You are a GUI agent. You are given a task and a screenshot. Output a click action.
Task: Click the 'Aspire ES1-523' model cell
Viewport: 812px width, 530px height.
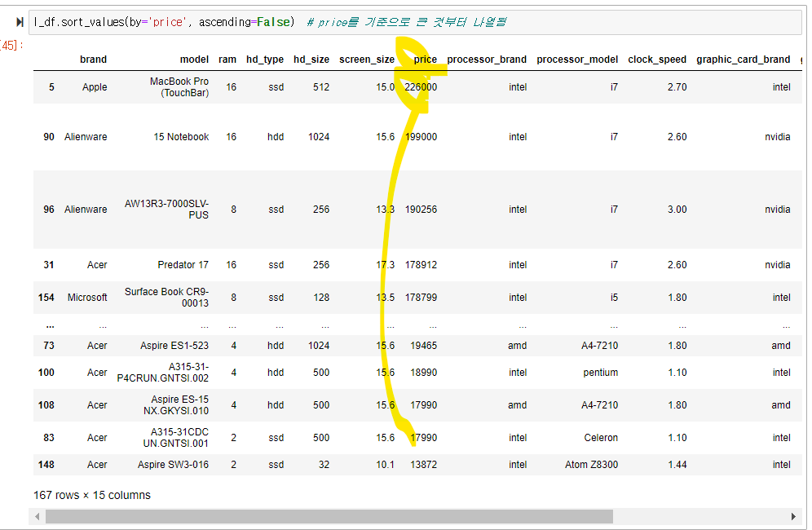coord(174,346)
